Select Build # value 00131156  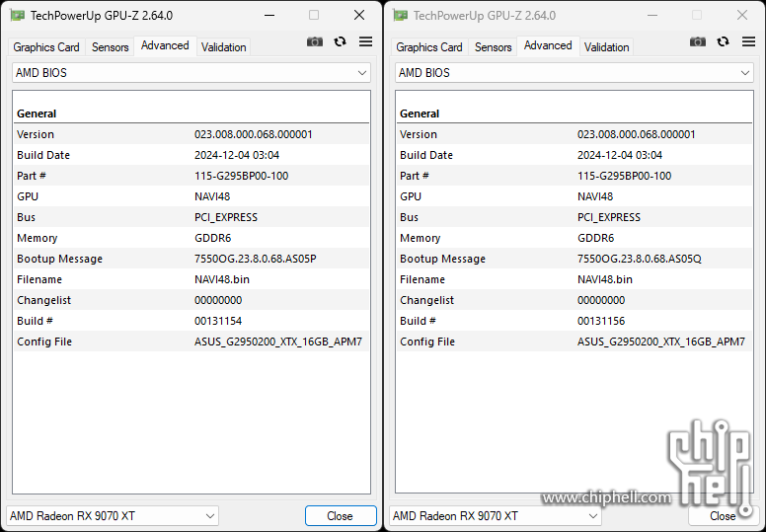pyautogui.click(x=601, y=321)
